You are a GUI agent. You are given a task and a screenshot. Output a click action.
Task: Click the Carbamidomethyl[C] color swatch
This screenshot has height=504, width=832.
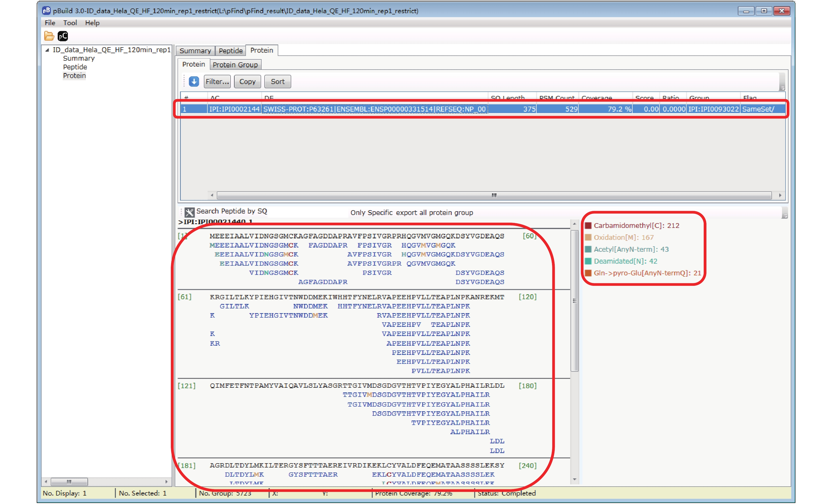[588, 225]
